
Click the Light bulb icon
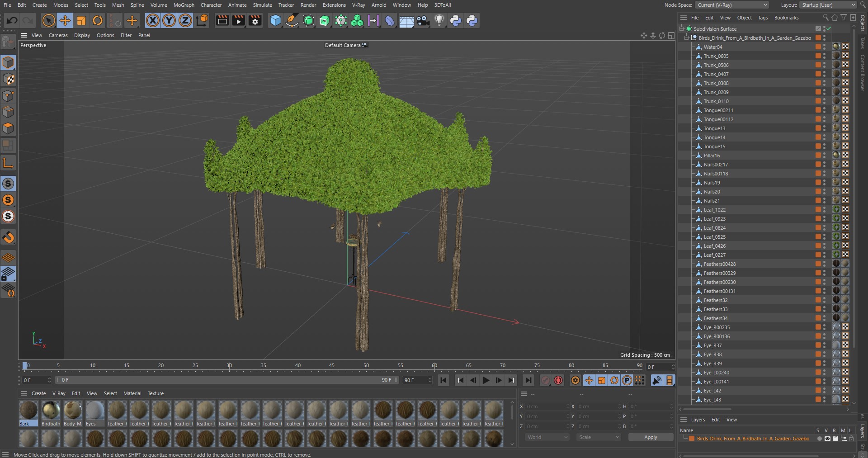(x=439, y=20)
